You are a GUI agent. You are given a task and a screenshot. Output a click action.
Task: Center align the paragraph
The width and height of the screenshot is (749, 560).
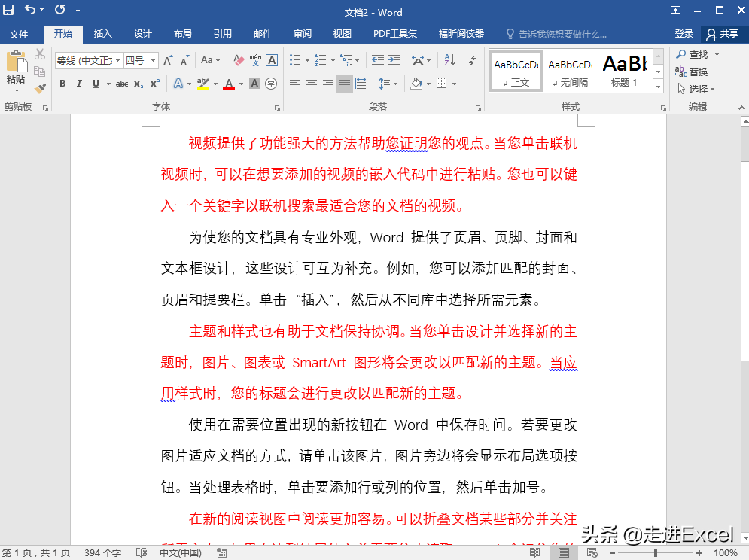[312, 84]
